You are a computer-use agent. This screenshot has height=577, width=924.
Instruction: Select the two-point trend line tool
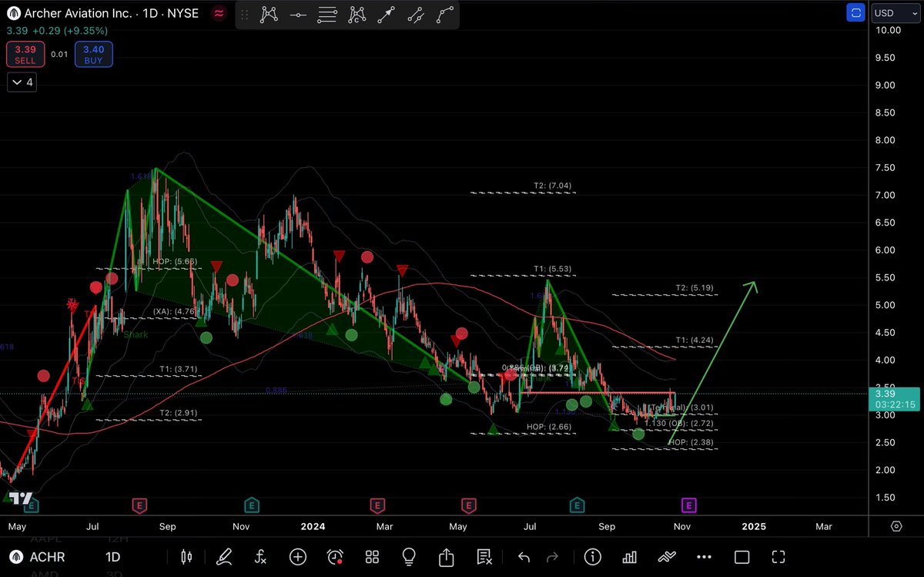pos(415,15)
